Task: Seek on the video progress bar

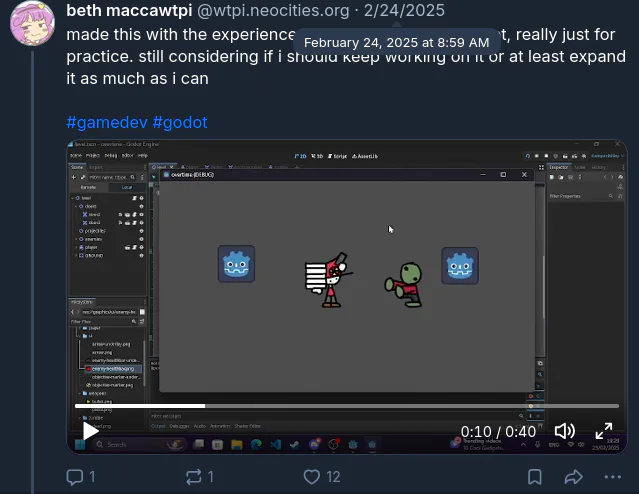Action: (347, 406)
